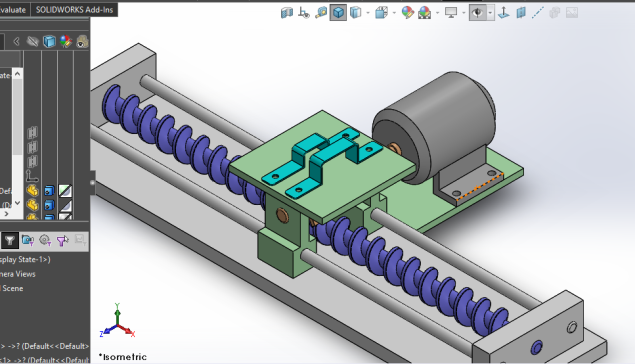
Task: Click the grayed-out picture toolbar icon
Action: click(571, 13)
